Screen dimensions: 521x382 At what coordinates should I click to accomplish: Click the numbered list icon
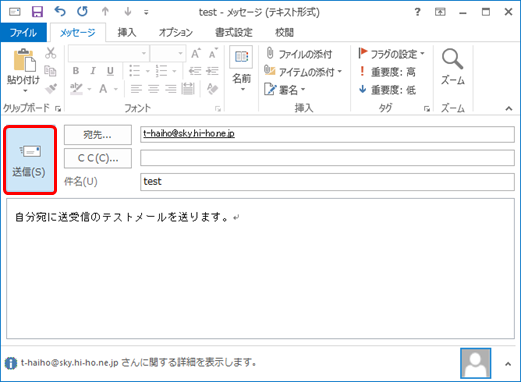[161, 71]
